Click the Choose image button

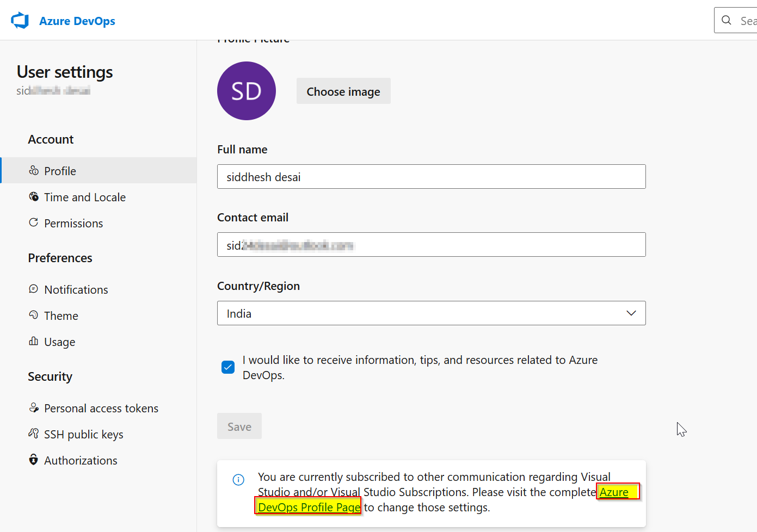click(x=343, y=91)
